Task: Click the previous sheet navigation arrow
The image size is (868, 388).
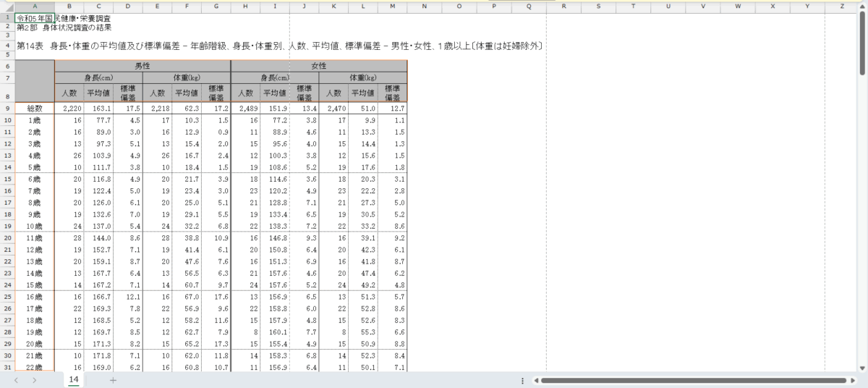Action: pyautogui.click(x=16, y=380)
